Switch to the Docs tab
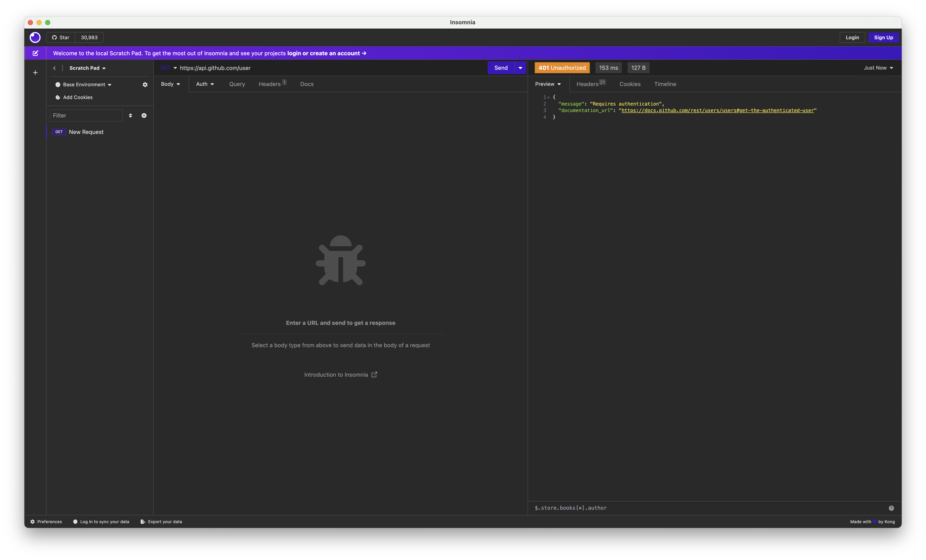Screen dimensions: 926x560 click(x=307, y=84)
